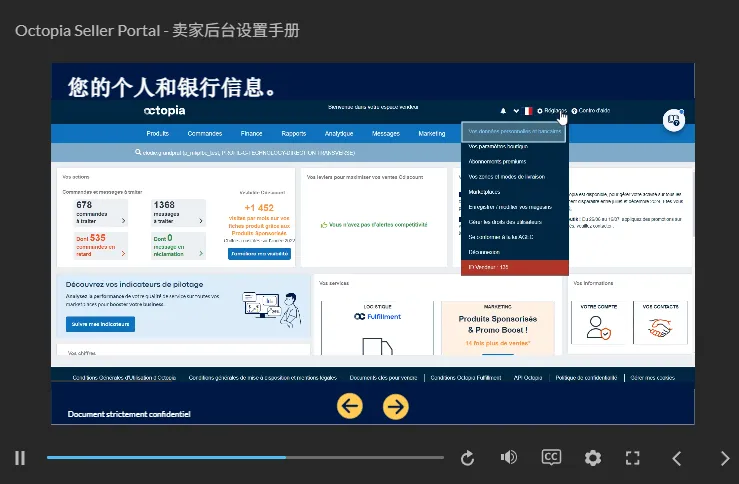
Task: Click the Suivre mes indicateurs button
Action: 100,324
